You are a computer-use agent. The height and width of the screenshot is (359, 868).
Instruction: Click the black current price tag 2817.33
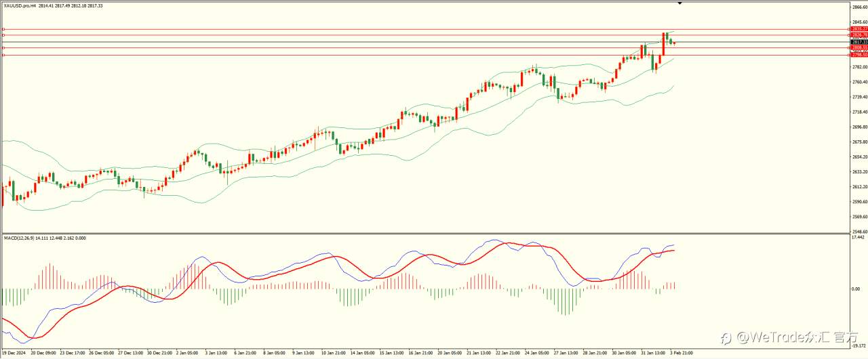click(x=859, y=42)
